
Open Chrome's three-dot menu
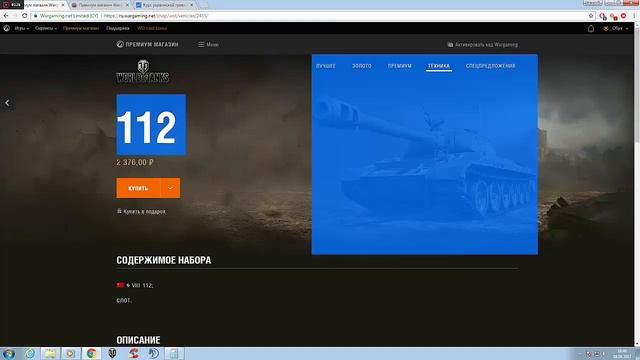coord(635,16)
